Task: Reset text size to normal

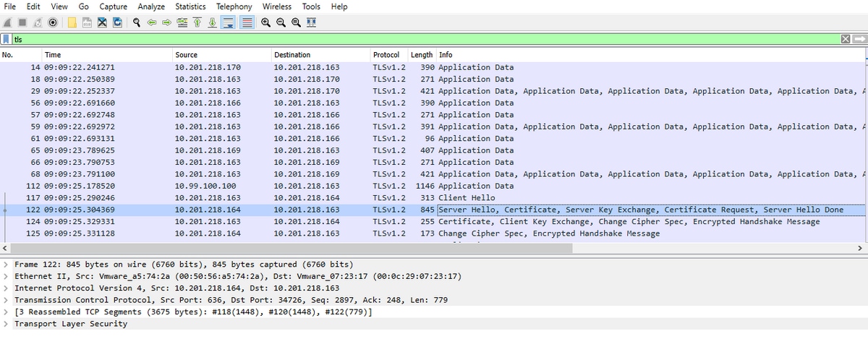Action: [296, 22]
